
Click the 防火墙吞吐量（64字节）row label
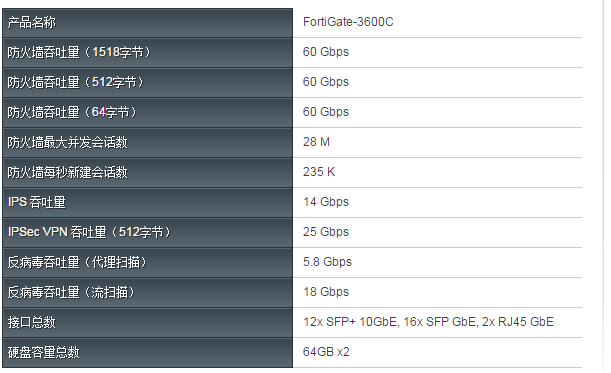tap(72, 112)
